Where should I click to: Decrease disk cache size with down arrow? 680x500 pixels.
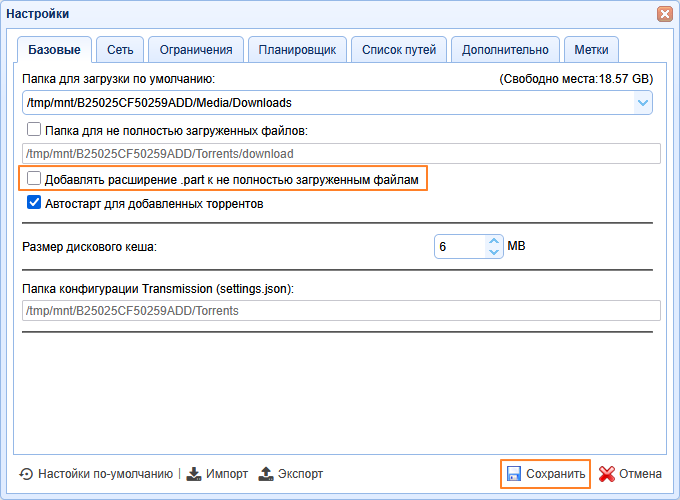pos(493,252)
